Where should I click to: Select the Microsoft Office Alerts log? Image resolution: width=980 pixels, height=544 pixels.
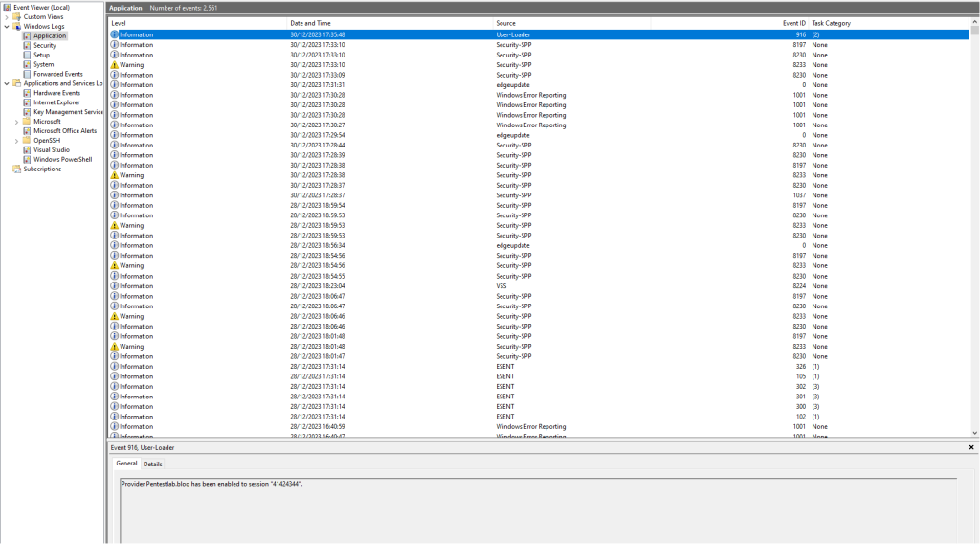pos(64,131)
